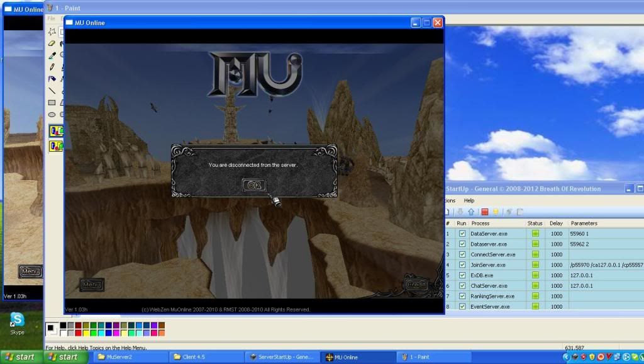Click the Menu button in game window
This screenshot has height=364, width=644.
92,285
